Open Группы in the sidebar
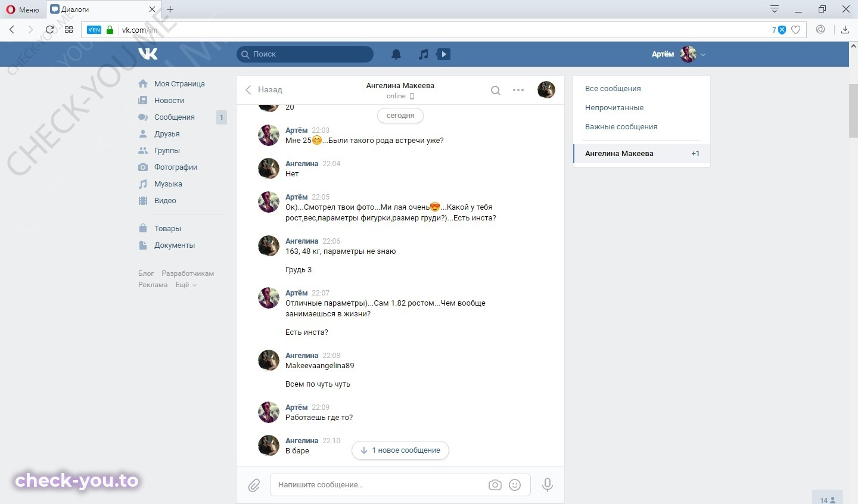The width and height of the screenshot is (858, 504). (x=167, y=151)
